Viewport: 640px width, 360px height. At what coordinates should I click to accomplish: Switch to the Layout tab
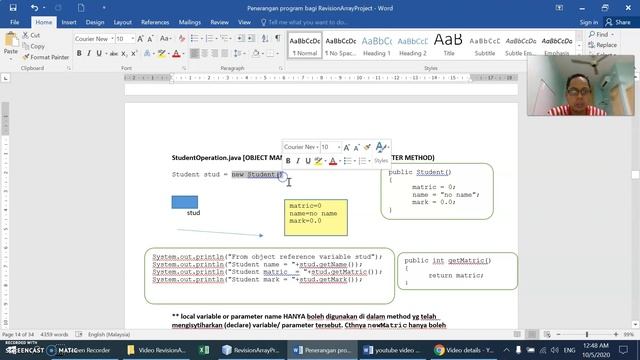pos(122,22)
